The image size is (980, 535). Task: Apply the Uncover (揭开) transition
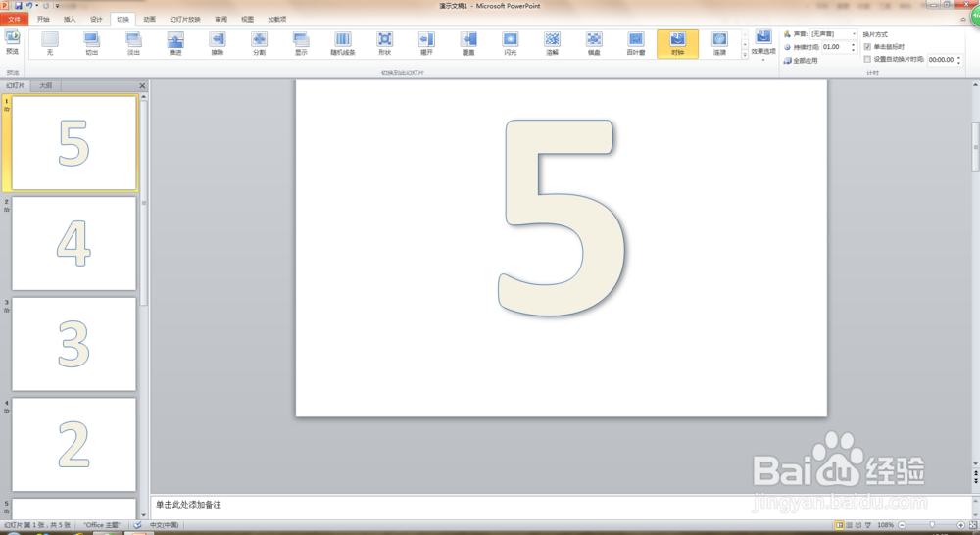pyautogui.click(x=427, y=43)
